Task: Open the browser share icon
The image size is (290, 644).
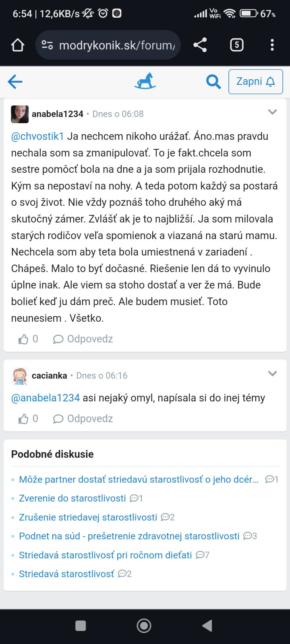Action: click(x=200, y=45)
